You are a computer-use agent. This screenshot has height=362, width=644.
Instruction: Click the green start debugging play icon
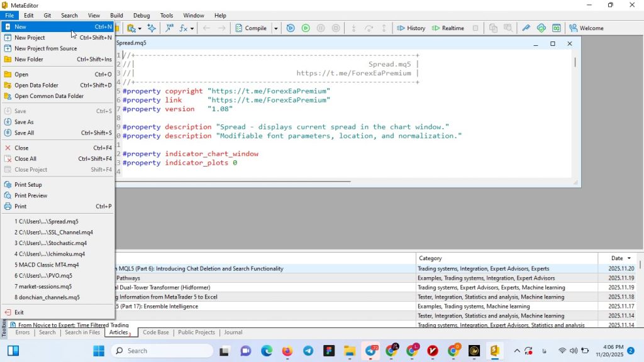coord(306,28)
